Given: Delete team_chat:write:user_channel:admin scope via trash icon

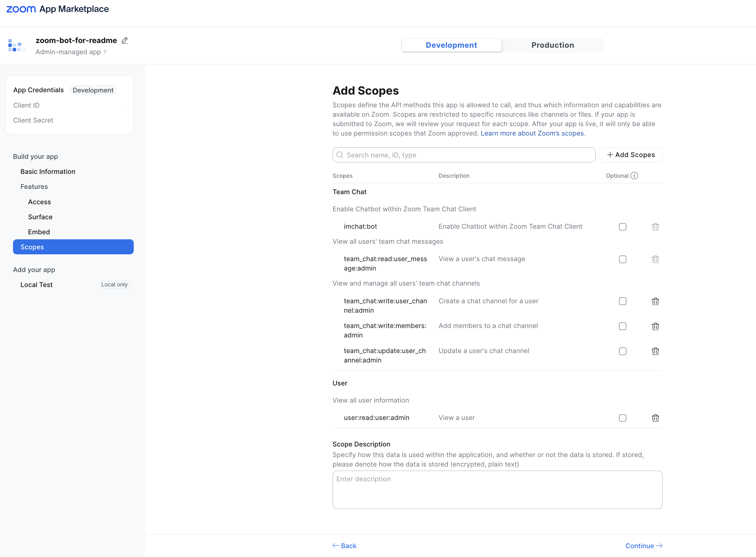Looking at the screenshot, I should tap(655, 301).
